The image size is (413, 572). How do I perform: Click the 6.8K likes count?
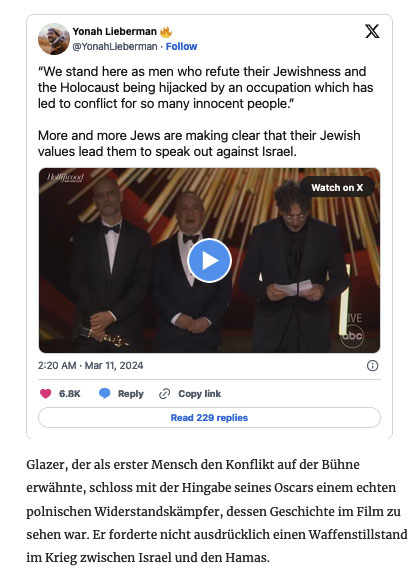(x=70, y=394)
